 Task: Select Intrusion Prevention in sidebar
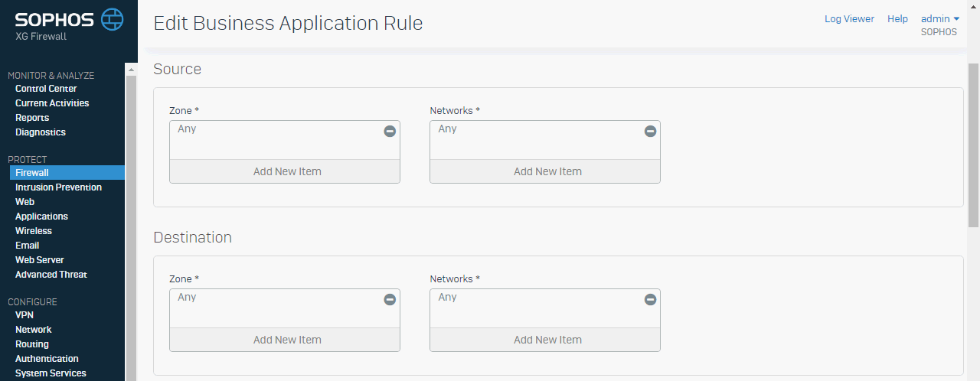coord(58,187)
